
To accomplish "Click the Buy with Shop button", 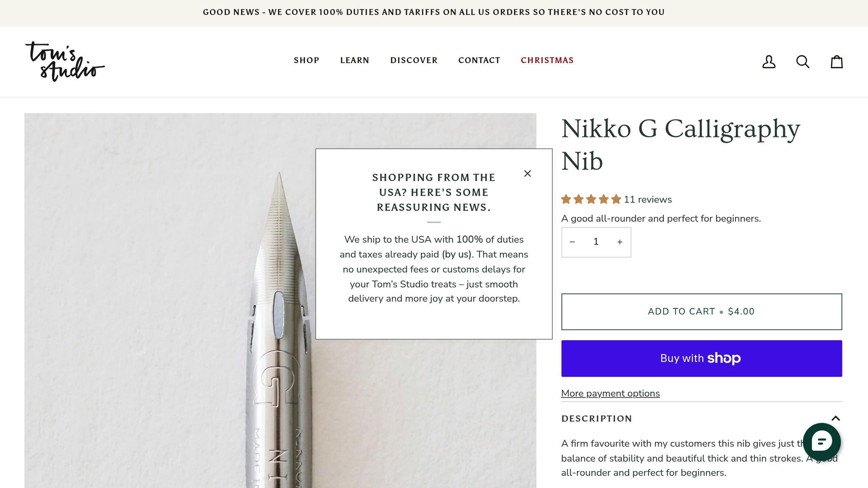I will [x=701, y=358].
